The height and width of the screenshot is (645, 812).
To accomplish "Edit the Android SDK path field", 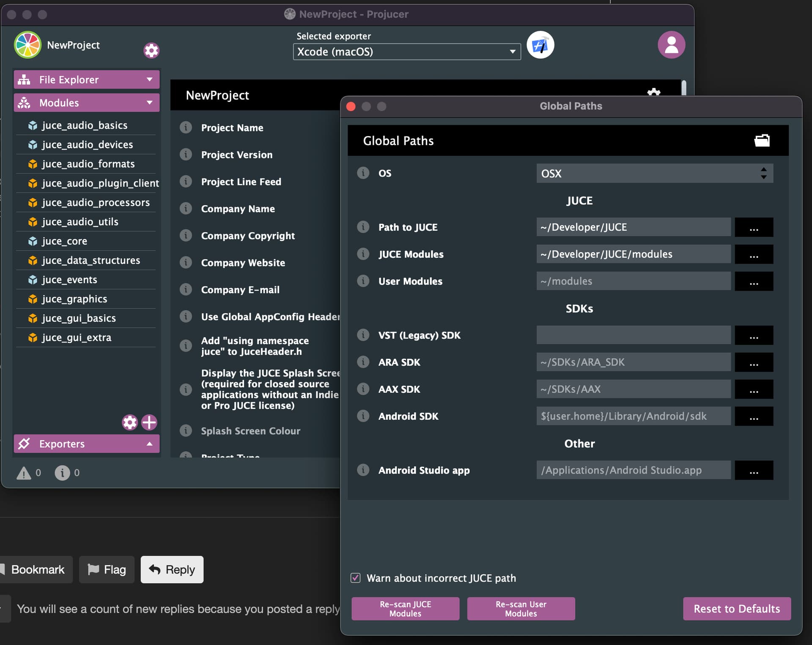I will click(x=634, y=416).
